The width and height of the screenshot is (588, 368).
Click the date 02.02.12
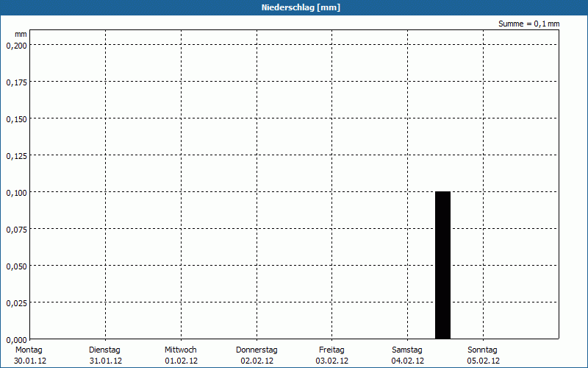click(x=257, y=361)
